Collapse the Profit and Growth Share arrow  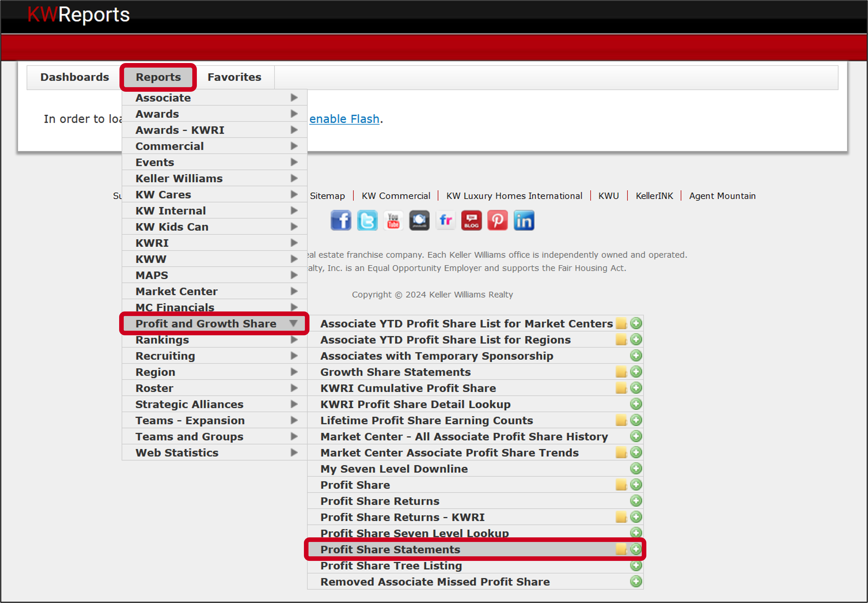[293, 324]
